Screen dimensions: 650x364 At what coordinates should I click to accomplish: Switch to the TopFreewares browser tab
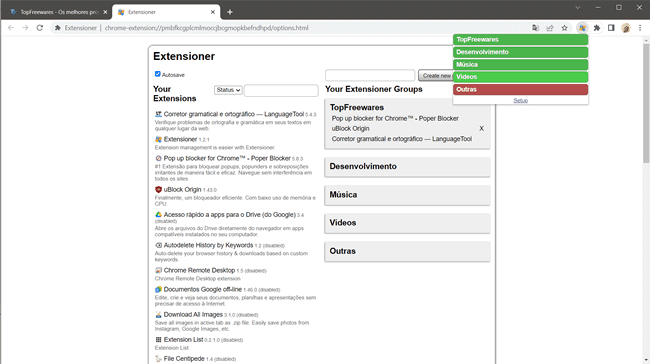(x=59, y=12)
